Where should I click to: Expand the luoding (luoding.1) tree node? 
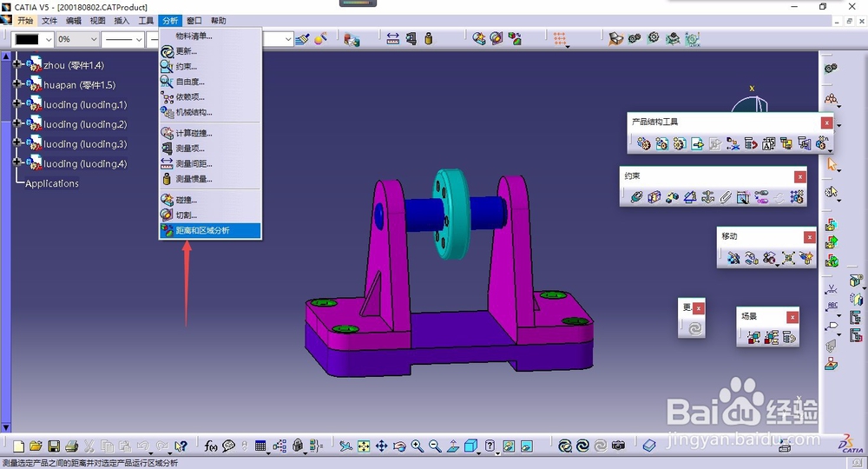(x=17, y=103)
